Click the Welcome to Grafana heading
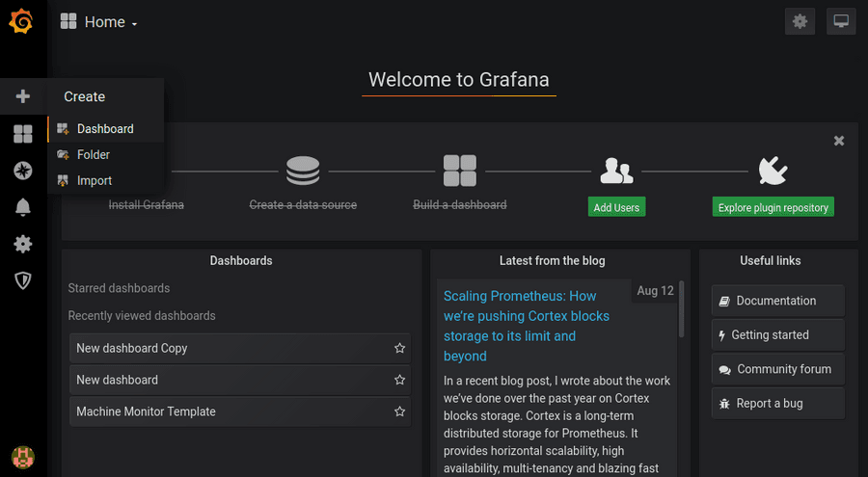The width and height of the screenshot is (868, 477). click(459, 80)
